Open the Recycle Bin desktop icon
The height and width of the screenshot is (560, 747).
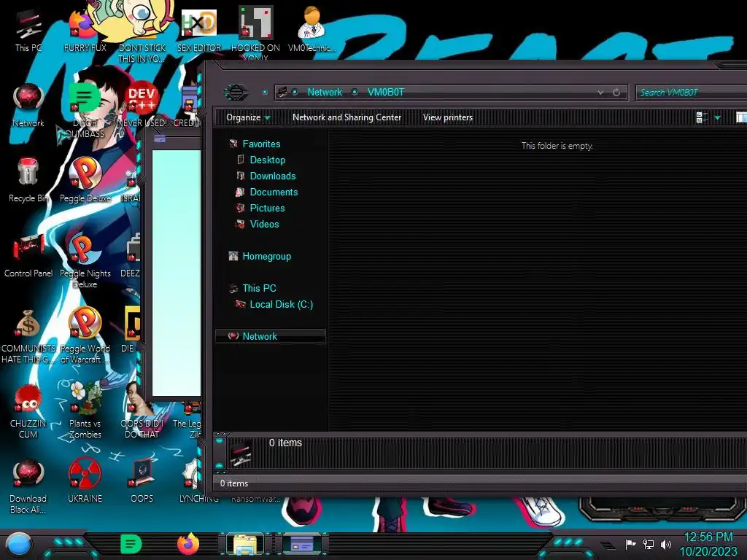coord(28,180)
